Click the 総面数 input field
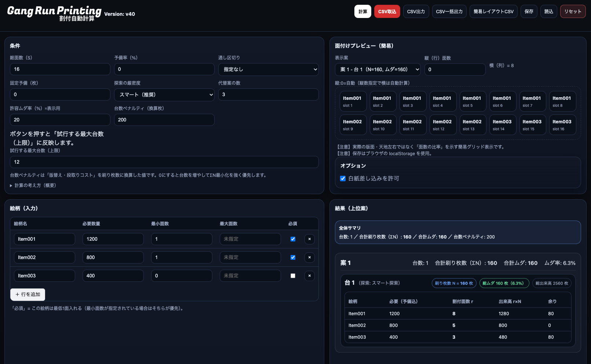Screen dimensions: 591x364 pos(60,69)
